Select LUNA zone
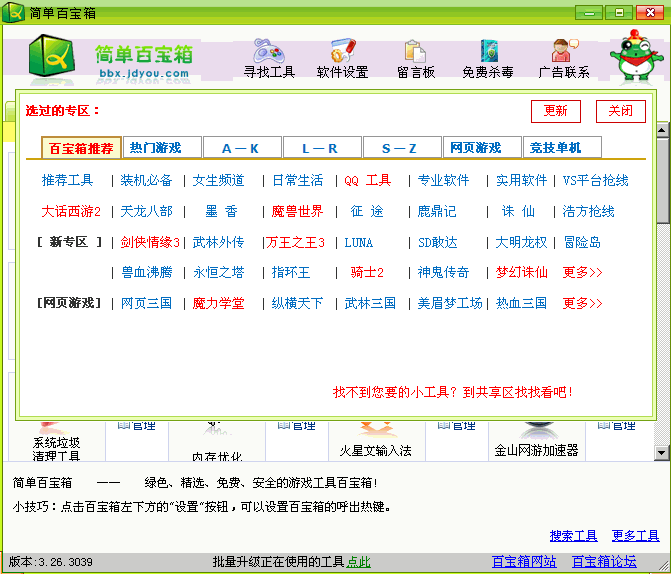Screen dimensions: 671x574 pos(359,243)
